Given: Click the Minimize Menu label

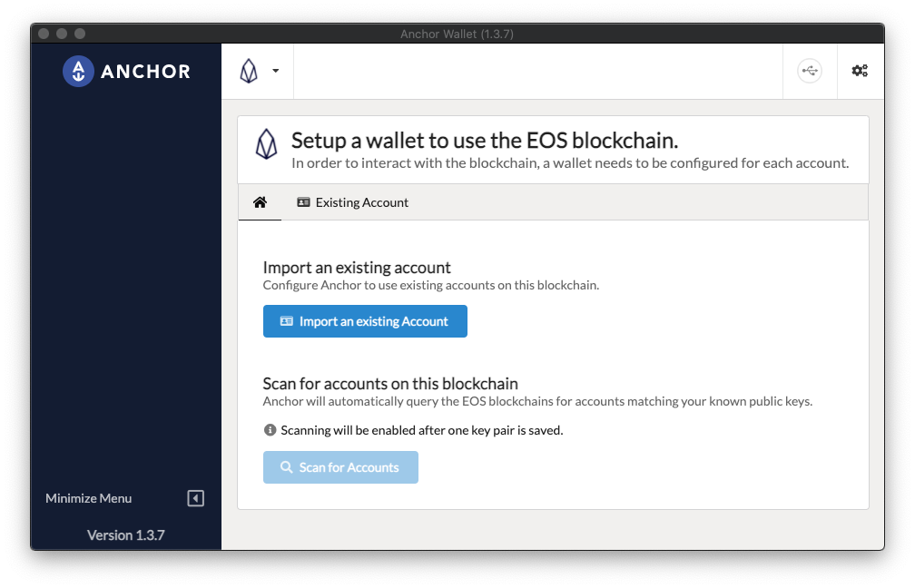Looking at the screenshot, I should click(x=89, y=498).
